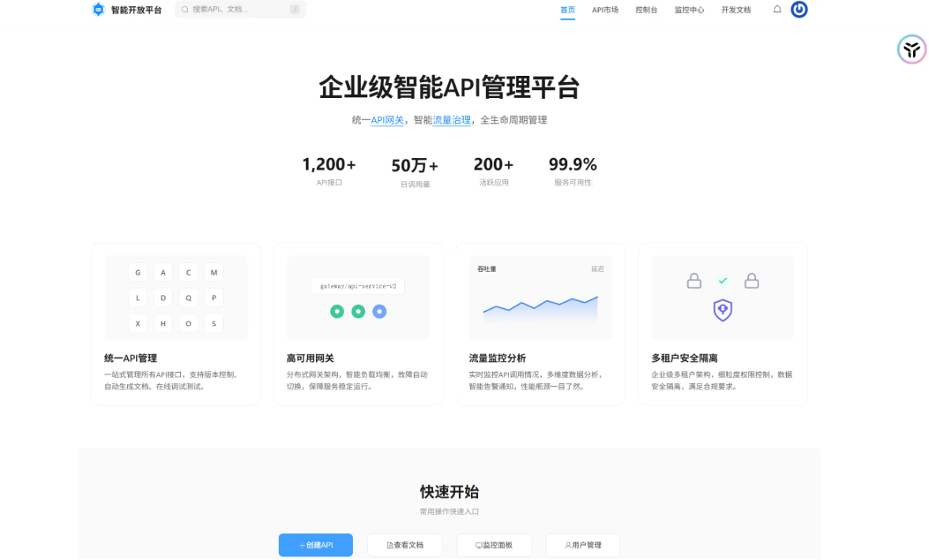Click the left padlock icon
The height and width of the screenshot is (560, 929).
[x=694, y=281]
